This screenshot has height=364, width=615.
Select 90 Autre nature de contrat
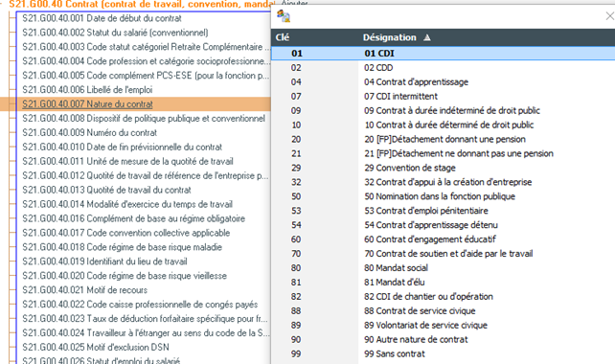416,339
